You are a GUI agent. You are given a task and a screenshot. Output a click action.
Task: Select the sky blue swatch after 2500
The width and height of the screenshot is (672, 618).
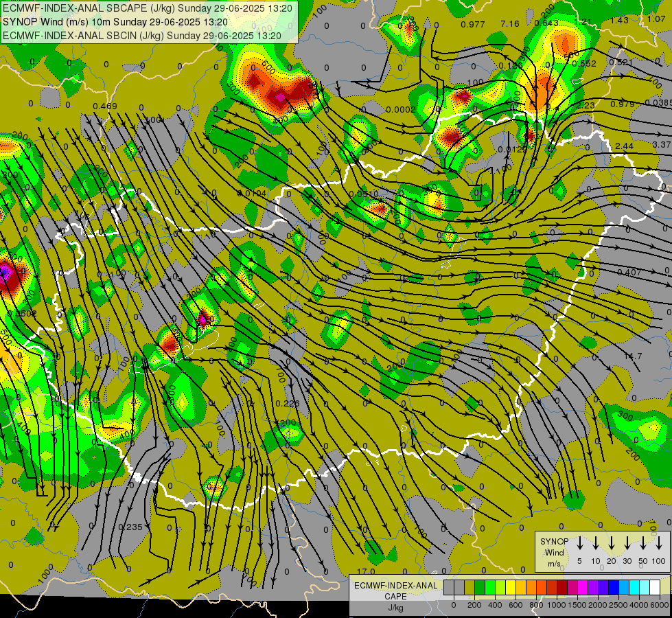(623, 588)
